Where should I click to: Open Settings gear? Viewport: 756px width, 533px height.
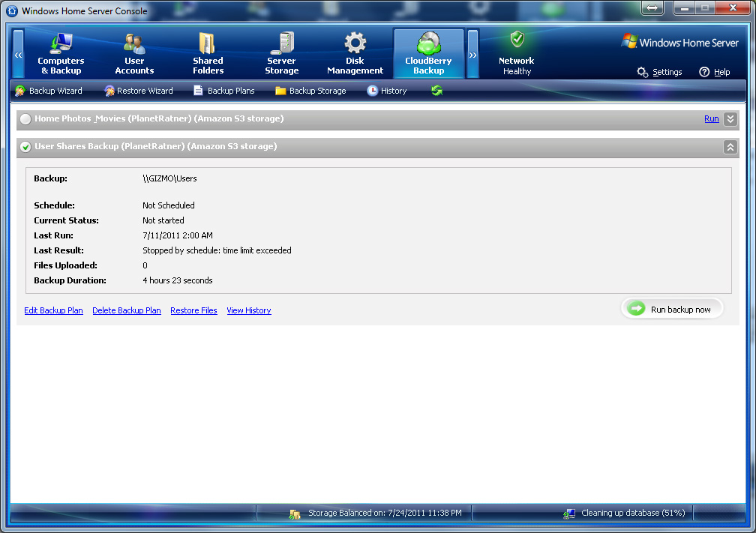click(x=659, y=72)
